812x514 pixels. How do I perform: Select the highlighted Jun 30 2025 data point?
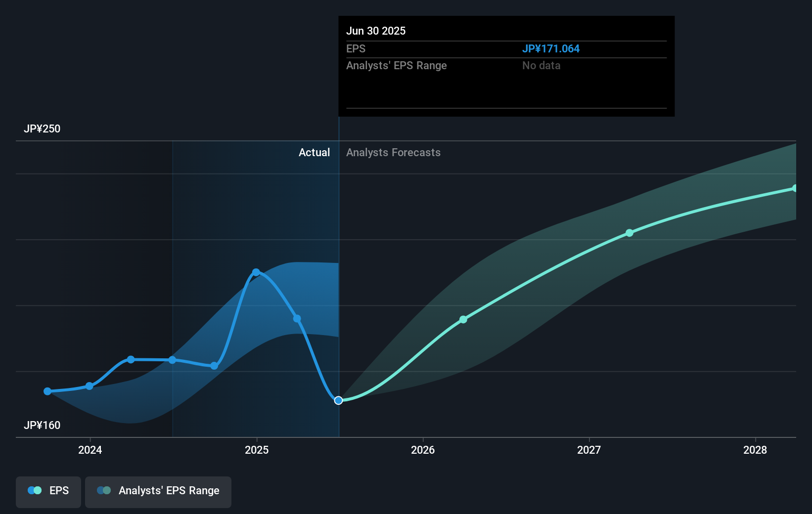pyautogui.click(x=339, y=400)
